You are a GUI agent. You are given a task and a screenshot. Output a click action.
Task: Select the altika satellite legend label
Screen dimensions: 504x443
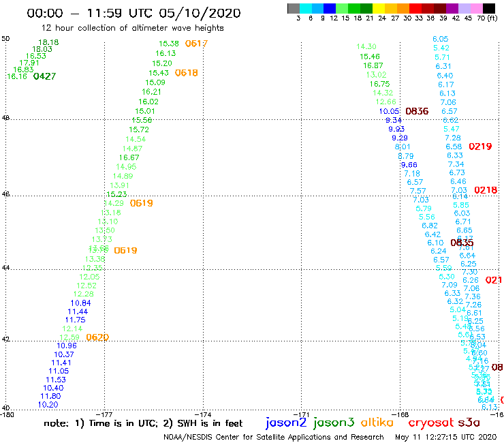(x=377, y=423)
